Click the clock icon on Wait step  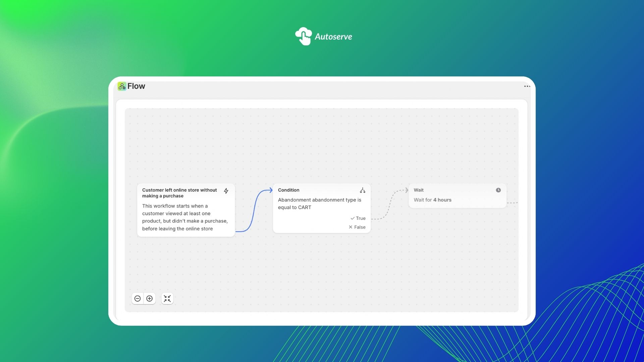coord(498,190)
